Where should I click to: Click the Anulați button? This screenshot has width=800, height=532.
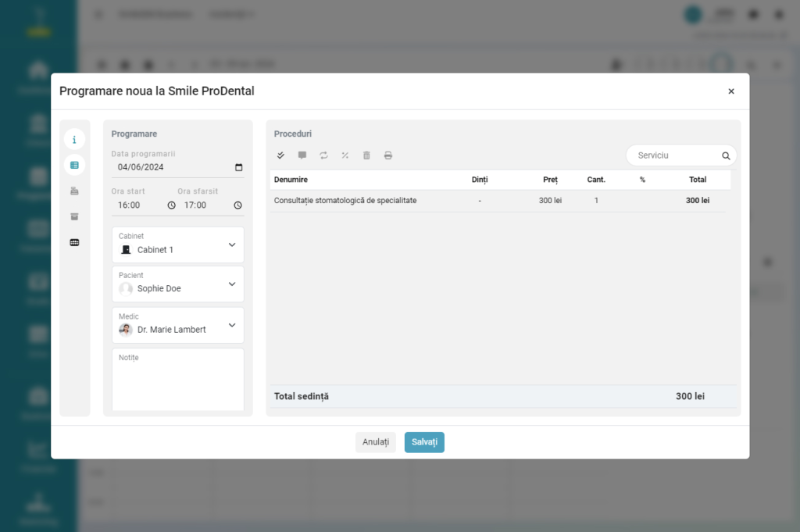coord(375,442)
